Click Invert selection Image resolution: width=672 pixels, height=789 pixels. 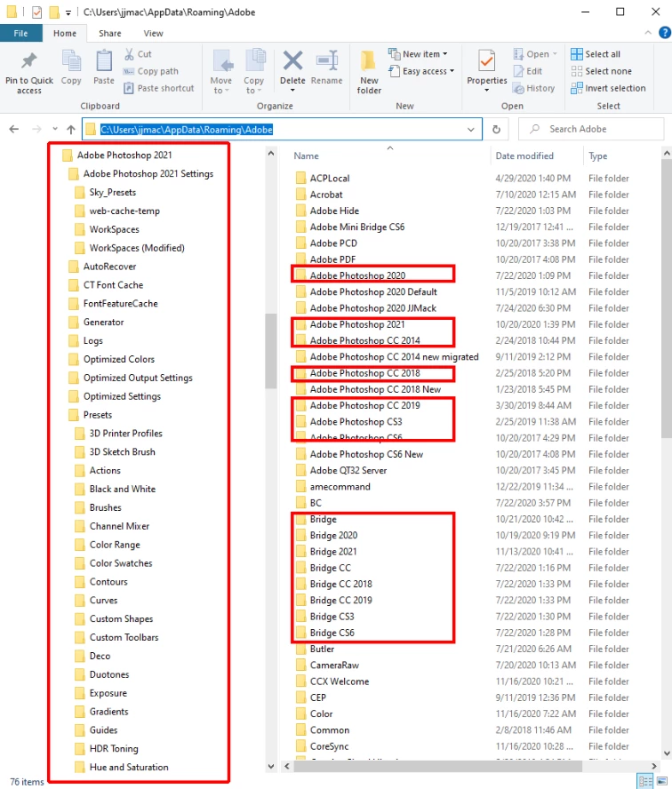pyautogui.click(x=608, y=88)
